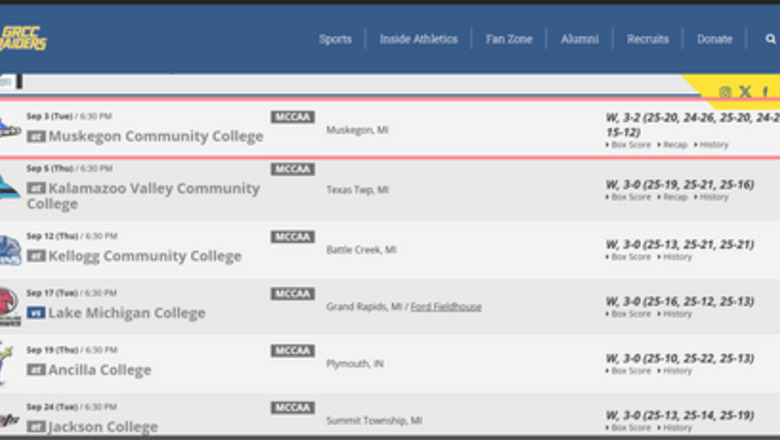Open Kellogg Community College team link

tap(145, 256)
